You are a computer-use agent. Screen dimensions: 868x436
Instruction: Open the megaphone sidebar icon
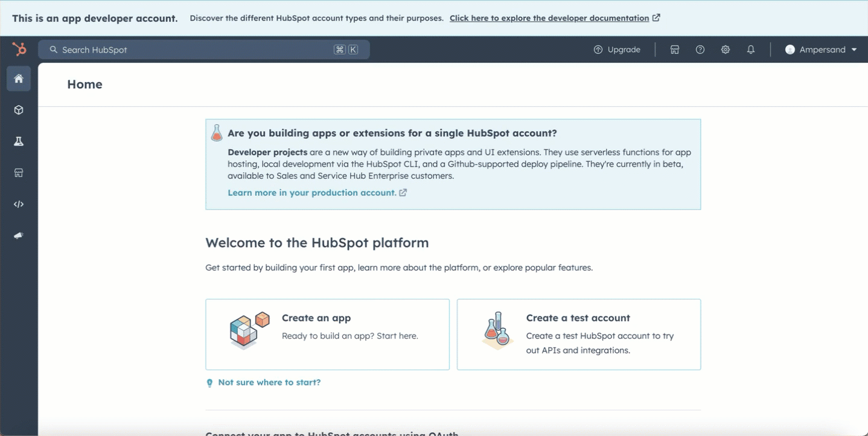(19, 236)
